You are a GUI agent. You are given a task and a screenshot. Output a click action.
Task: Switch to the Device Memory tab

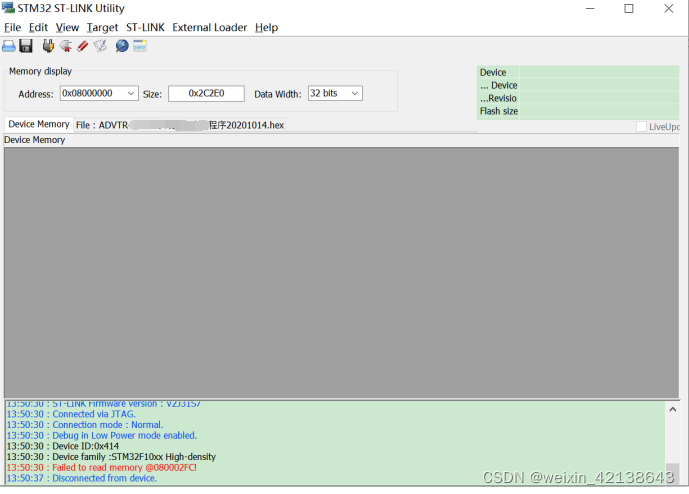[39, 124]
